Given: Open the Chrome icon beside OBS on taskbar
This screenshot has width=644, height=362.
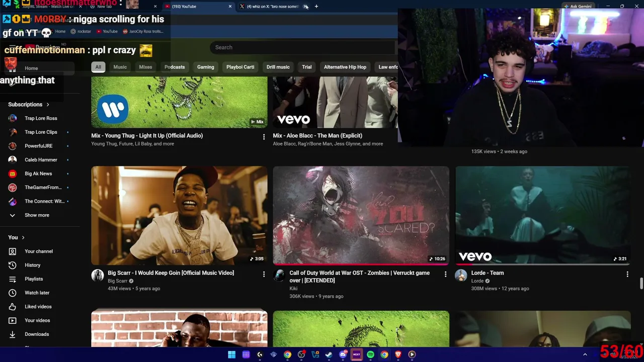Looking at the screenshot, I should [287, 354].
